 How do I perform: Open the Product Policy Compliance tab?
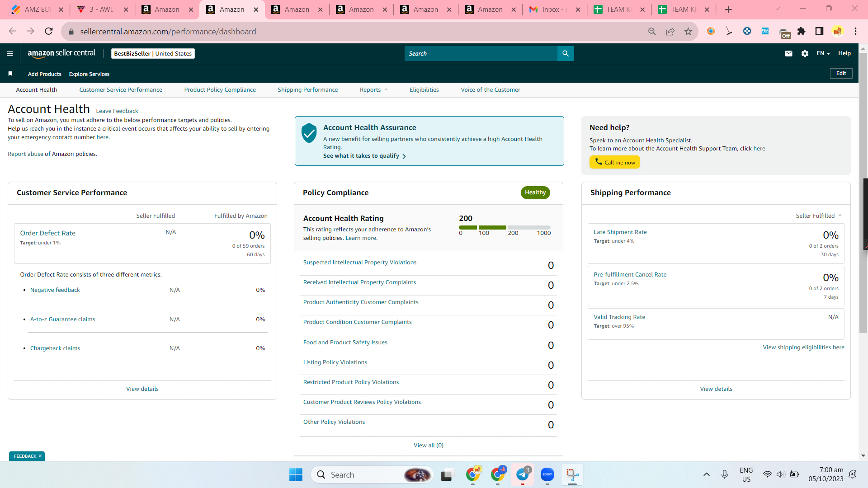pyautogui.click(x=220, y=89)
